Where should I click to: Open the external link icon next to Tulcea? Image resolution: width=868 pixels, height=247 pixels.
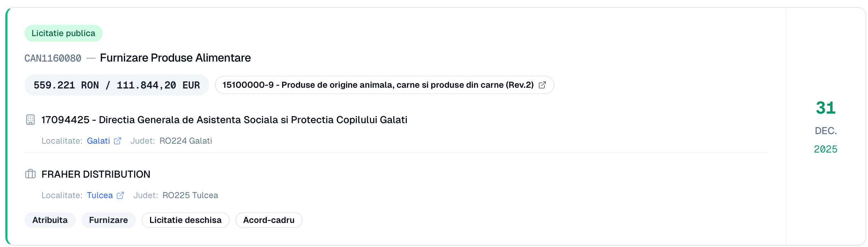point(120,195)
